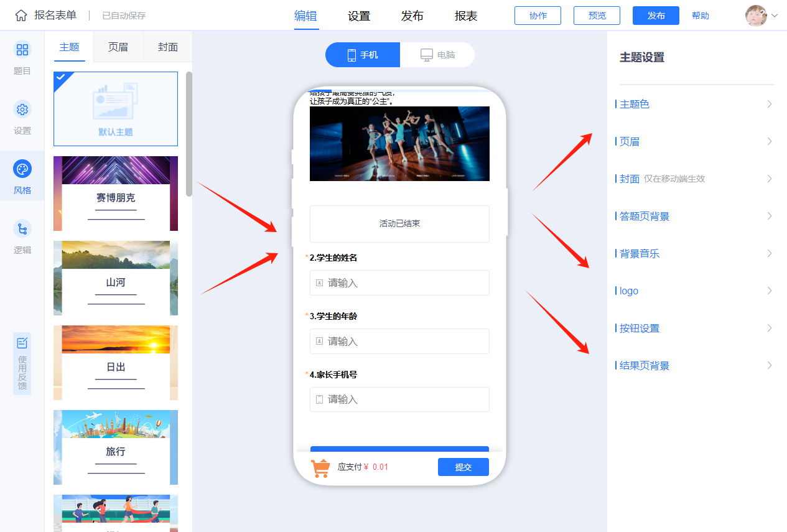Viewport: 787px width, 532px height.
Task: Open the 逻辑 branch sidebar icon
Action: pos(22,229)
